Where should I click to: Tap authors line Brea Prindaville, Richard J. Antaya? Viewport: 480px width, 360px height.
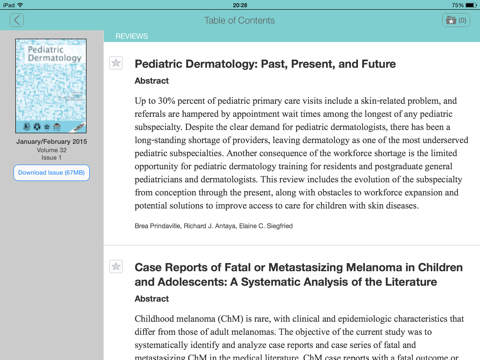pyautogui.click(x=214, y=226)
